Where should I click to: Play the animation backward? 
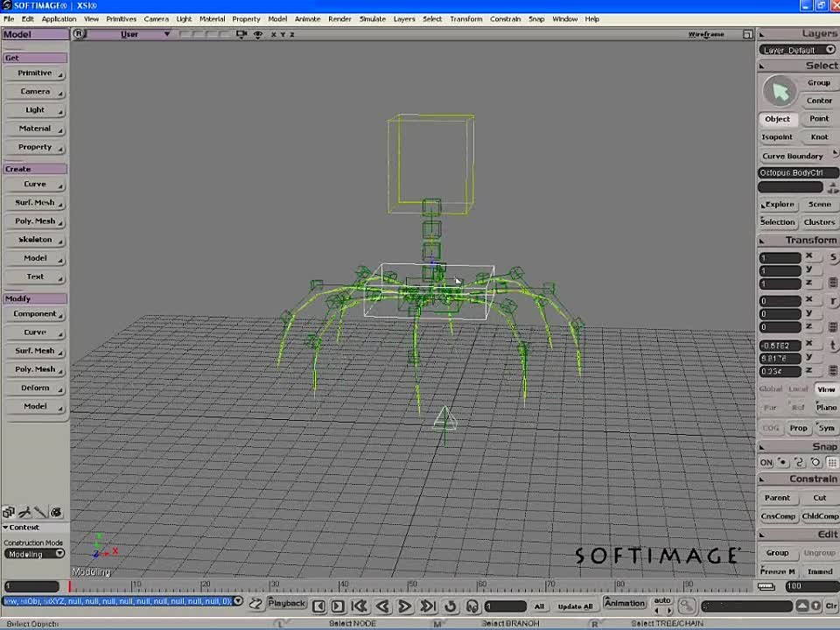coord(382,605)
